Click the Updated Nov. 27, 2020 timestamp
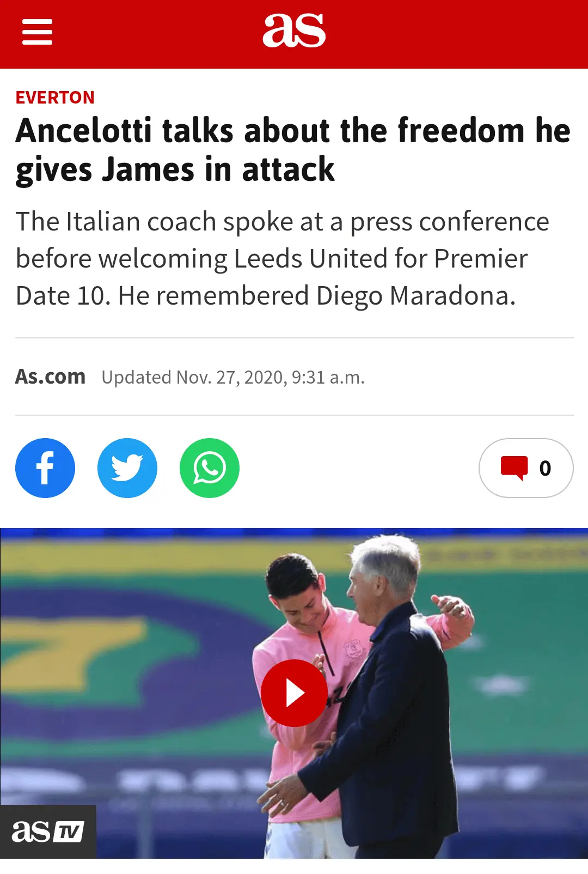Image resolution: width=588 pixels, height=874 pixels. pos(233,377)
